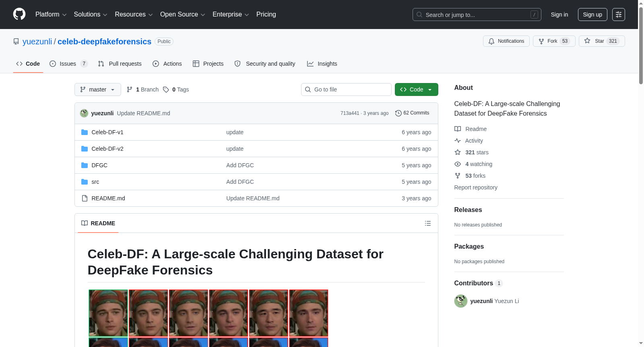Open the yuezunli owner profile link

(x=37, y=42)
